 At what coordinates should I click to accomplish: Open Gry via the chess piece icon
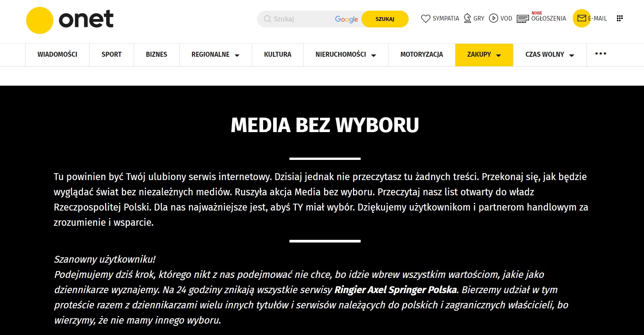tap(467, 18)
